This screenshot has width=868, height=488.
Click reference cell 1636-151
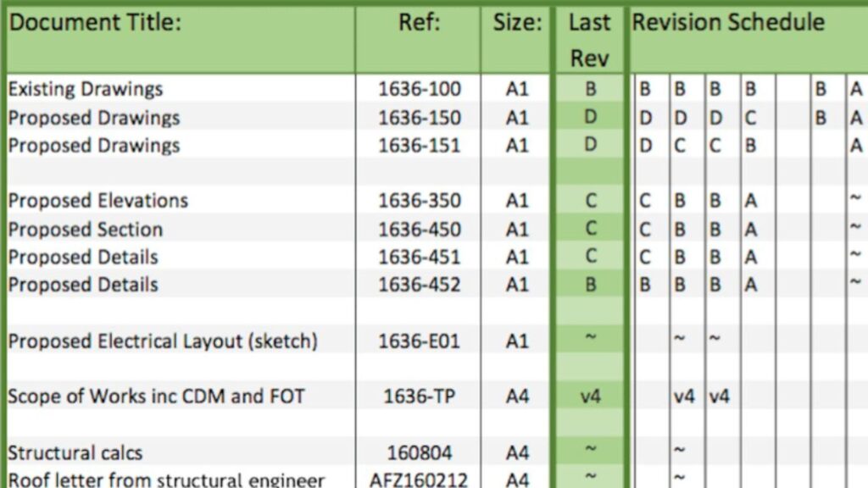[x=419, y=146]
